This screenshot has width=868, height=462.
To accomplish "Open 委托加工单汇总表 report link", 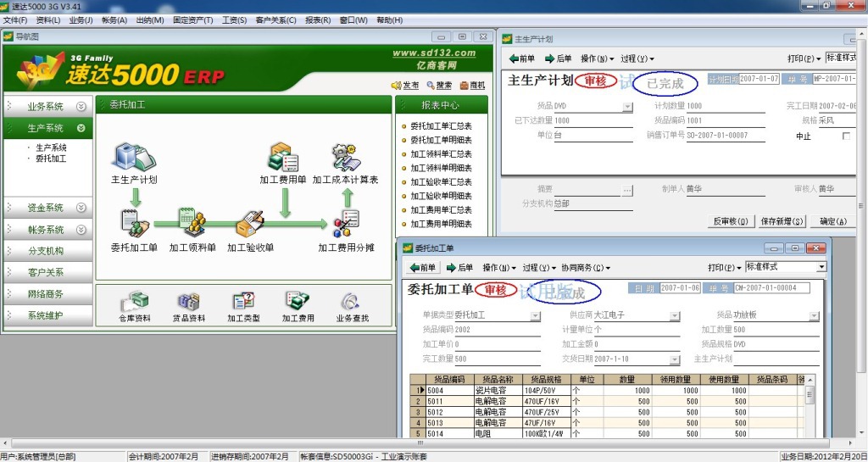I will coord(441,126).
